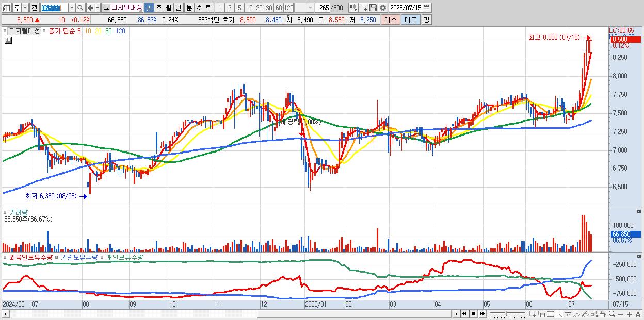
Task: Click the panel toggle icon at toolbar start
Action: click(6, 8)
